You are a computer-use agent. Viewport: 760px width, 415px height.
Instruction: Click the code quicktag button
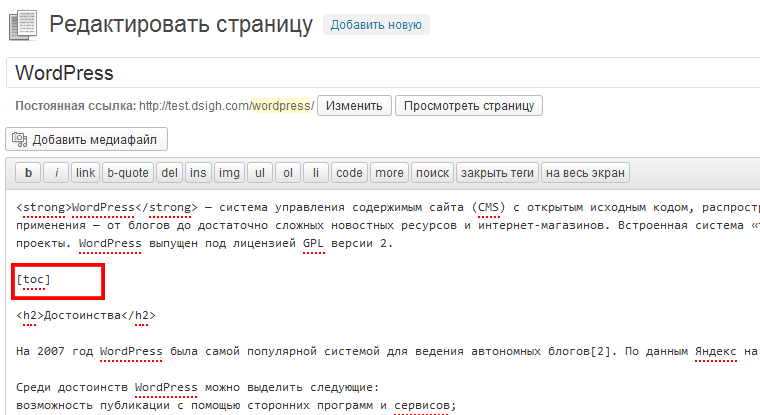coord(349,173)
